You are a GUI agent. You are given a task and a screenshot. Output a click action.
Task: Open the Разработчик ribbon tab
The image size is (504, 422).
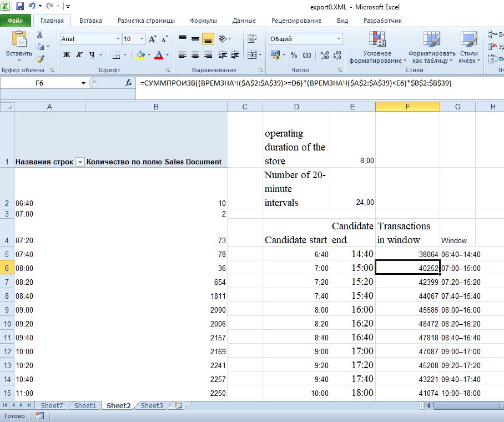tap(382, 21)
